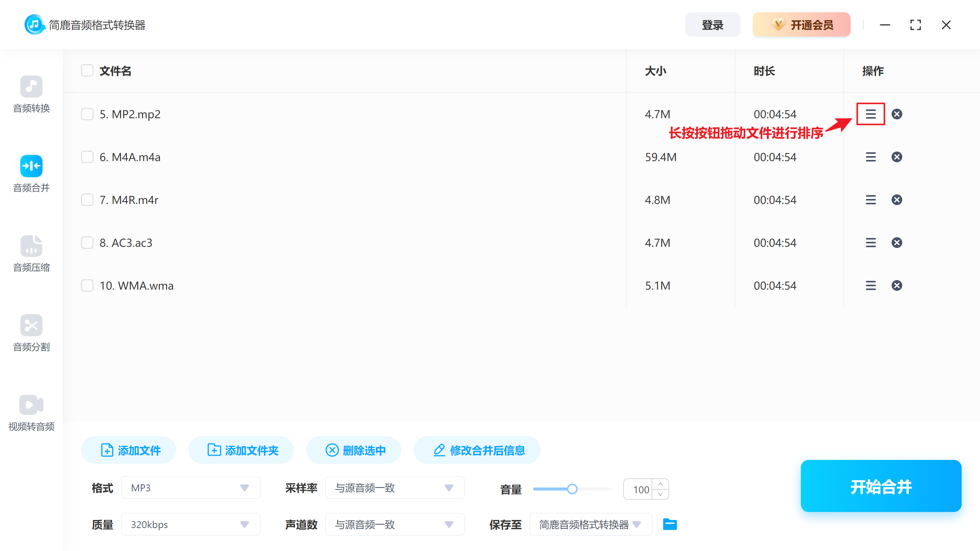Open the 质量 320kbps dropdown
This screenshot has width=980, height=551.
click(x=191, y=524)
